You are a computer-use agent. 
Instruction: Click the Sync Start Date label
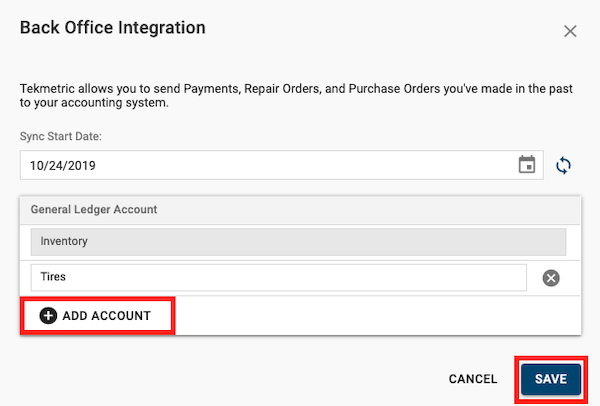(61, 136)
